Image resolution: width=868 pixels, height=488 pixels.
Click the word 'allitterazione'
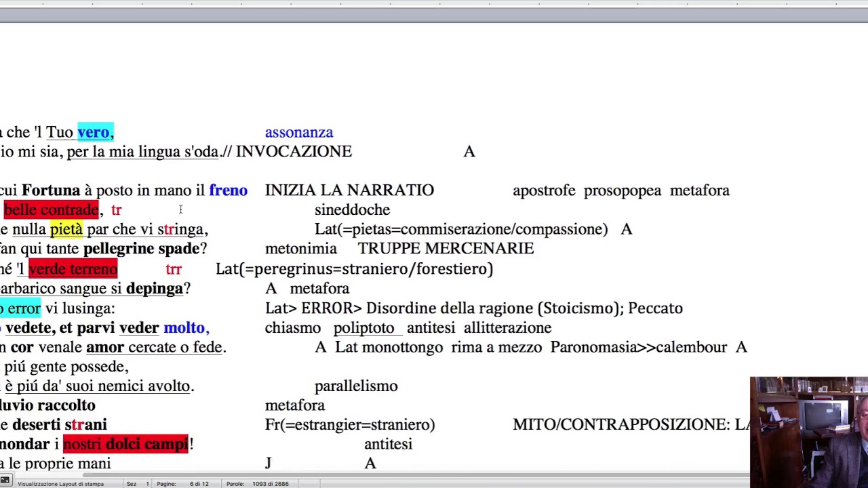(x=507, y=328)
